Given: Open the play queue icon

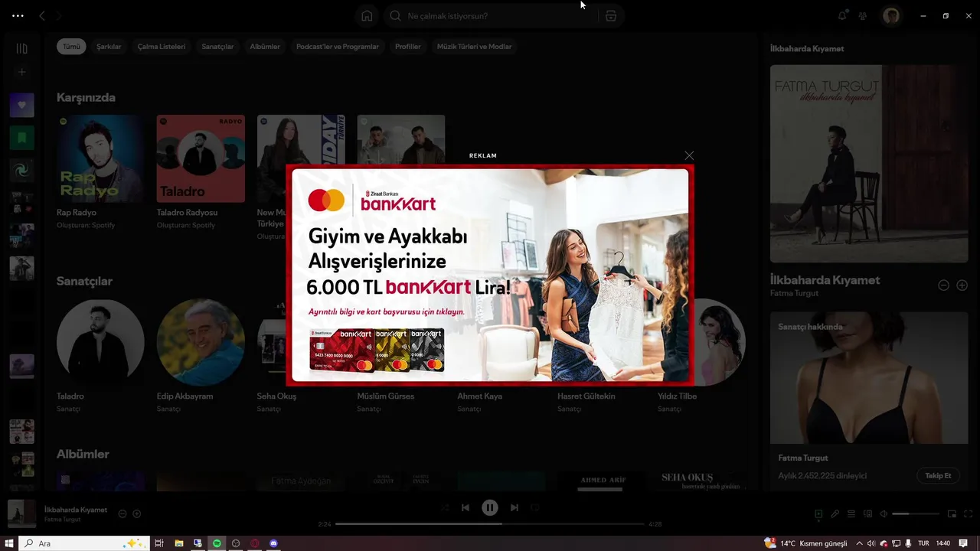Looking at the screenshot, I should [851, 514].
